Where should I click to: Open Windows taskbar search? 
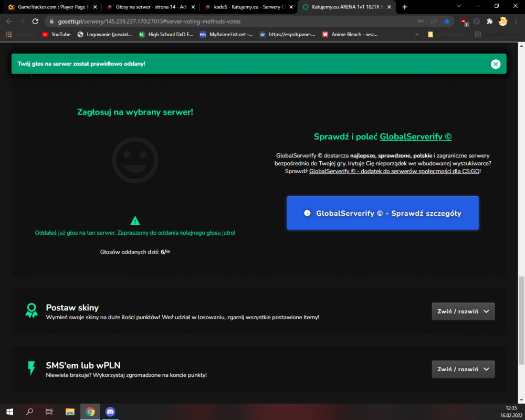tap(29, 412)
